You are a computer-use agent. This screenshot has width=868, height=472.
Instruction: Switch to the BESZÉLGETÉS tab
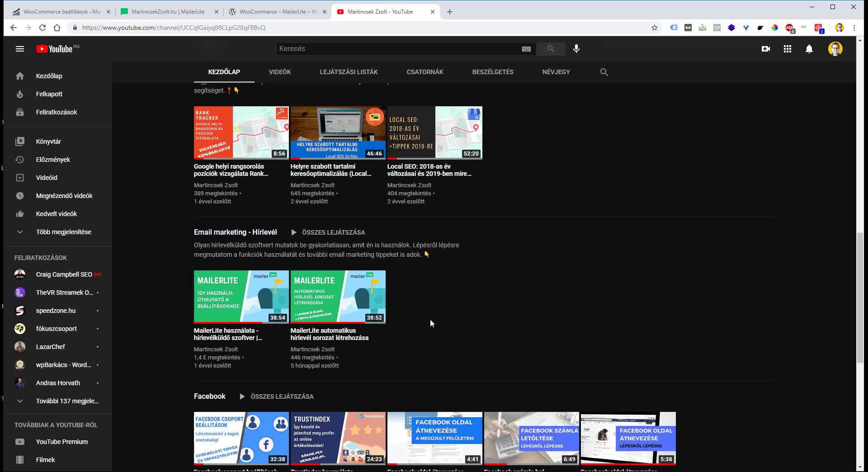(x=493, y=72)
